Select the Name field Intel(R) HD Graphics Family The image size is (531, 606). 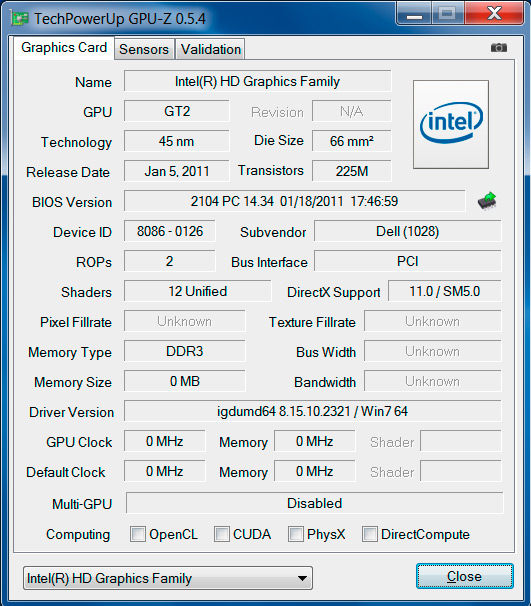pyautogui.click(x=257, y=81)
